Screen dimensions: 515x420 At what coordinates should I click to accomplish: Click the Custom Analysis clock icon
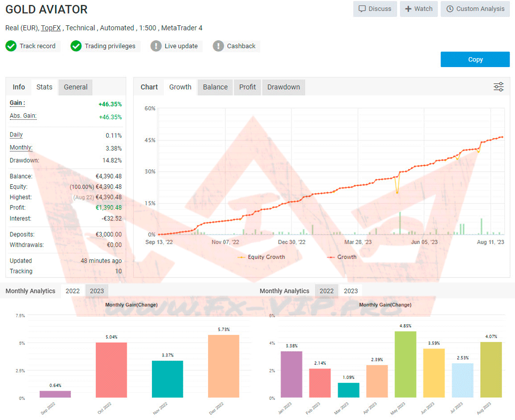coord(450,9)
